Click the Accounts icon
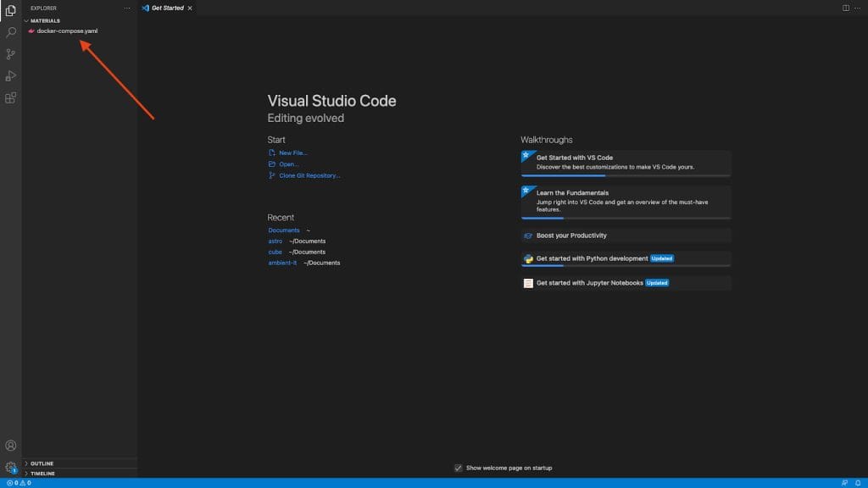868x488 pixels. [x=11, y=446]
